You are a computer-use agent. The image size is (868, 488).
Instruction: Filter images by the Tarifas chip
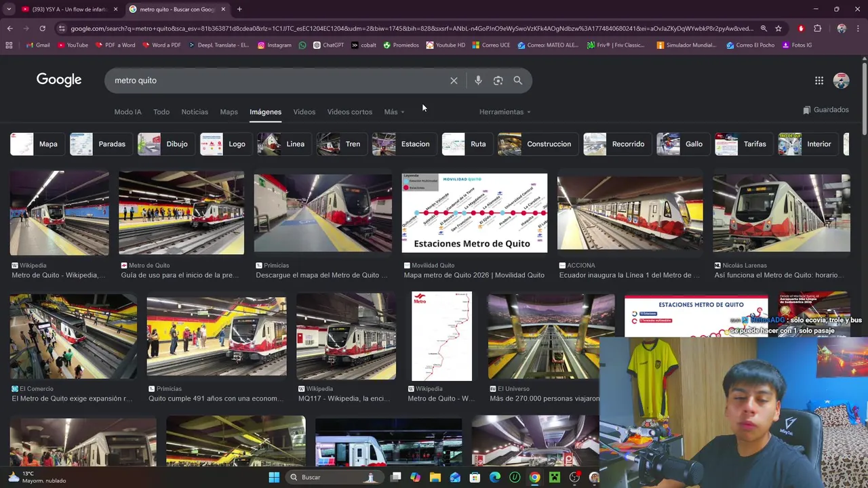tap(743, 144)
